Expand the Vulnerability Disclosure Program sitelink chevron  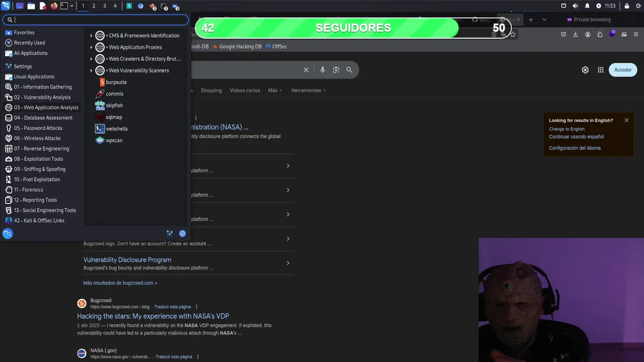(x=288, y=263)
